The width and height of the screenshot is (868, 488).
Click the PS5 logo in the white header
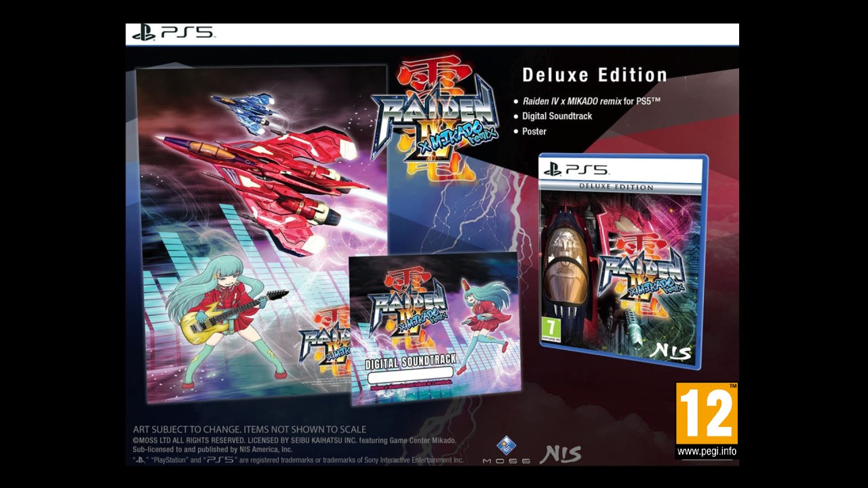click(174, 33)
